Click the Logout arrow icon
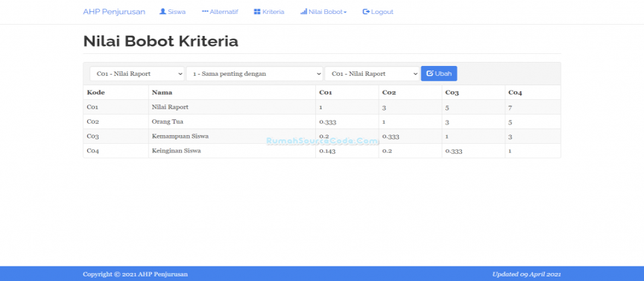644x281 pixels. point(366,12)
